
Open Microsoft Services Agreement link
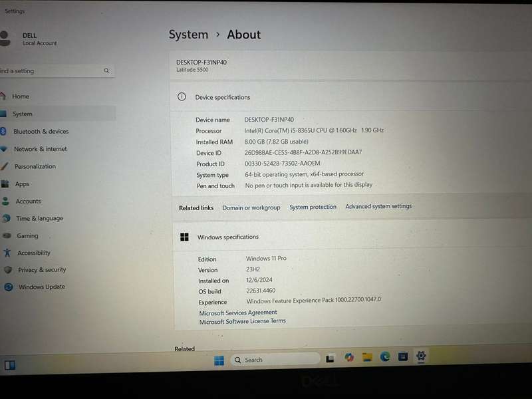click(x=238, y=313)
